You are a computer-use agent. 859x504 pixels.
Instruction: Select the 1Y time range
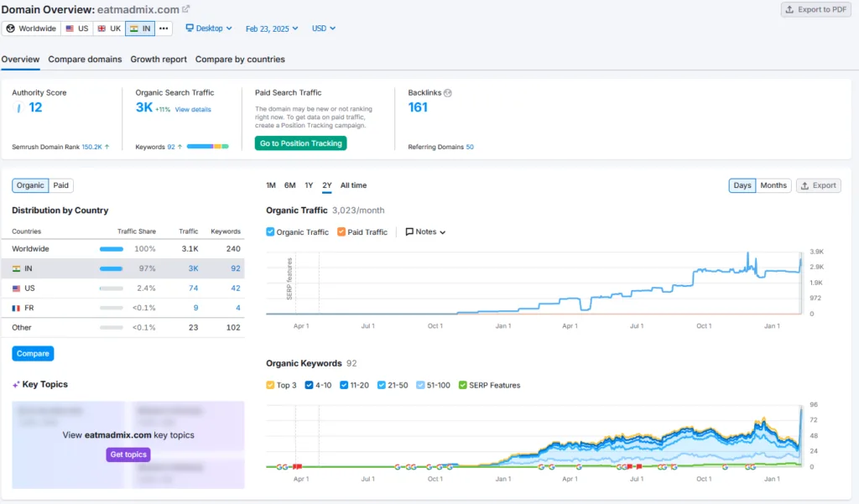tap(309, 185)
